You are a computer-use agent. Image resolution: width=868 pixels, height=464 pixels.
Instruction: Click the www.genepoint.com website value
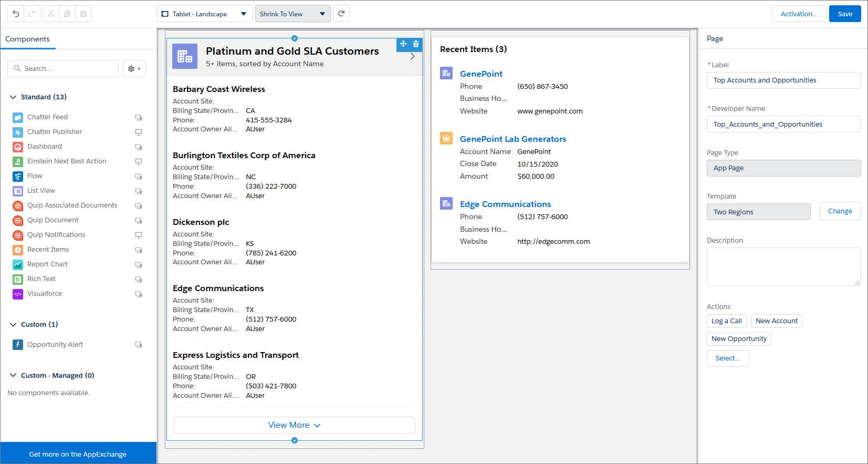click(x=550, y=111)
